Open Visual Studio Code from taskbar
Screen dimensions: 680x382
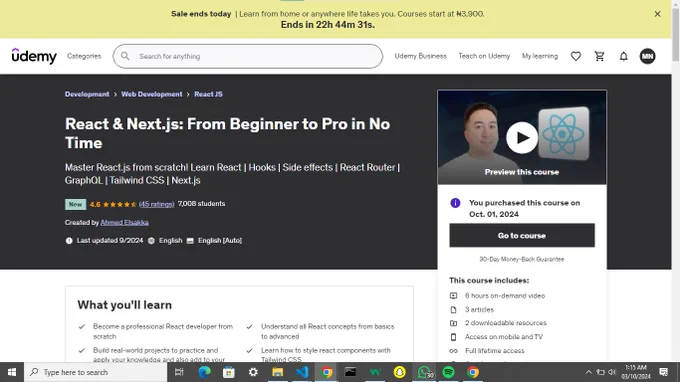coord(302,372)
